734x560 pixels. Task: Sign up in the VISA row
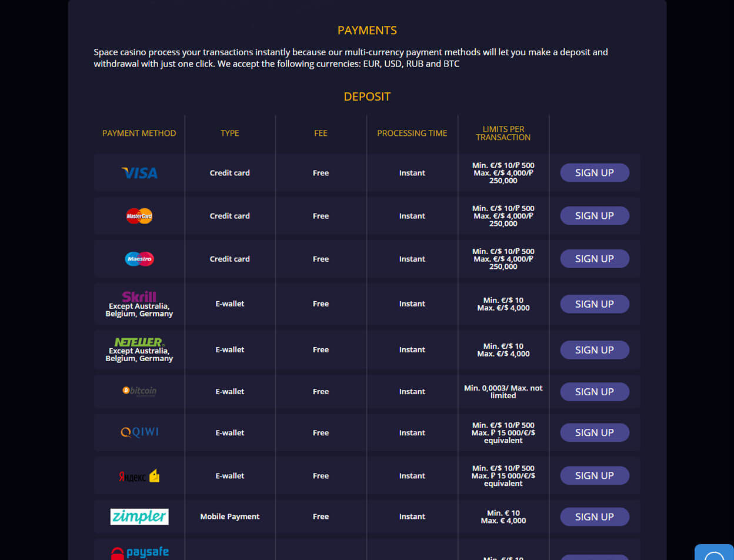click(595, 173)
